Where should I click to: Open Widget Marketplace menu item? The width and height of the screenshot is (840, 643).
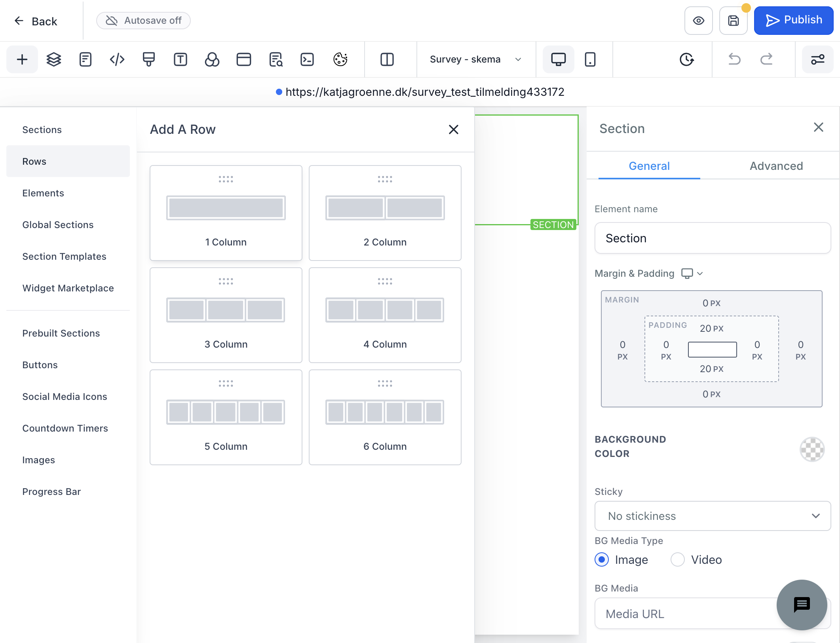[x=68, y=288]
